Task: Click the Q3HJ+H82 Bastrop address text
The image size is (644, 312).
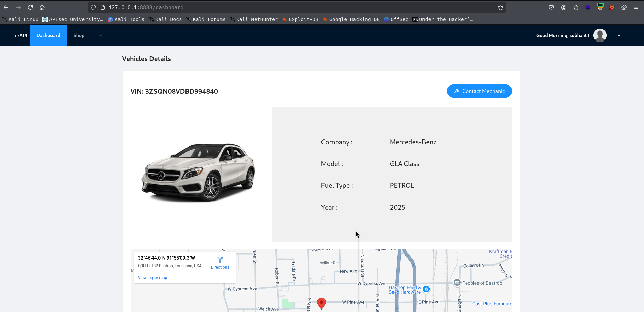Action: pos(170,266)
